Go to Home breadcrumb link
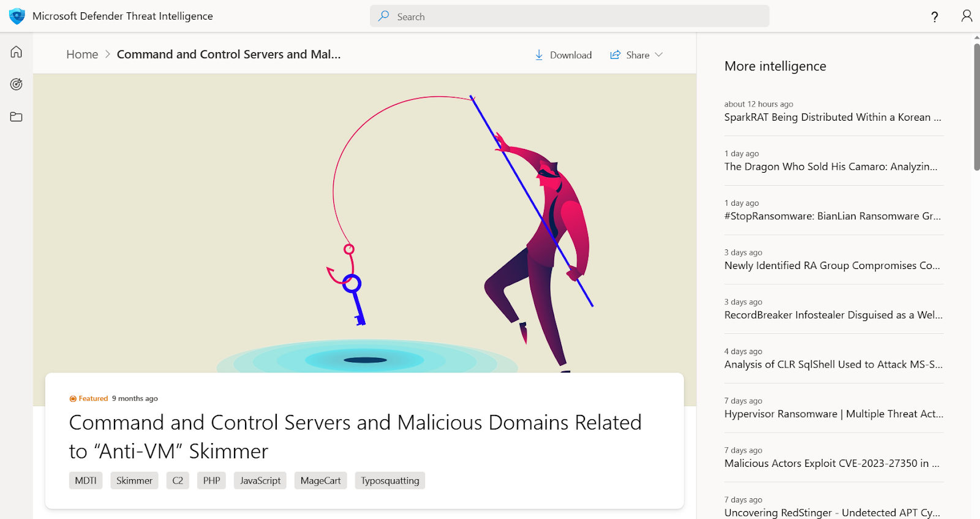Image resolution: width=980 pixels, height=519 pixels. pos(82,55)
